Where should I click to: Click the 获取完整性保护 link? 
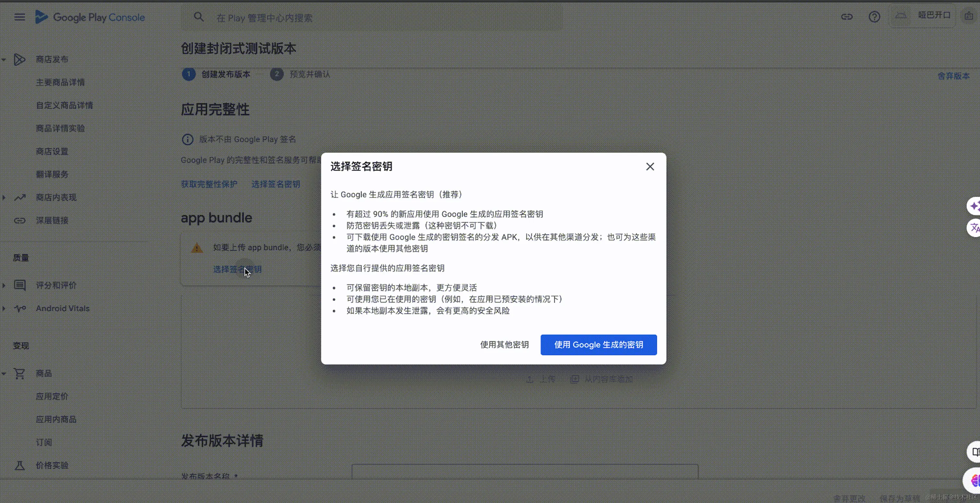(209, 184)
